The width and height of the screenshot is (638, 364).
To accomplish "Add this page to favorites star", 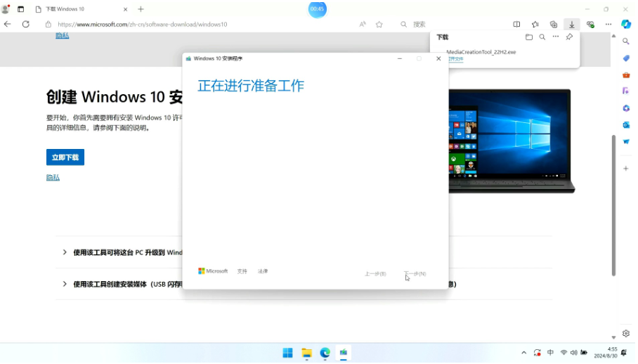I will click(x=379, y=25).
